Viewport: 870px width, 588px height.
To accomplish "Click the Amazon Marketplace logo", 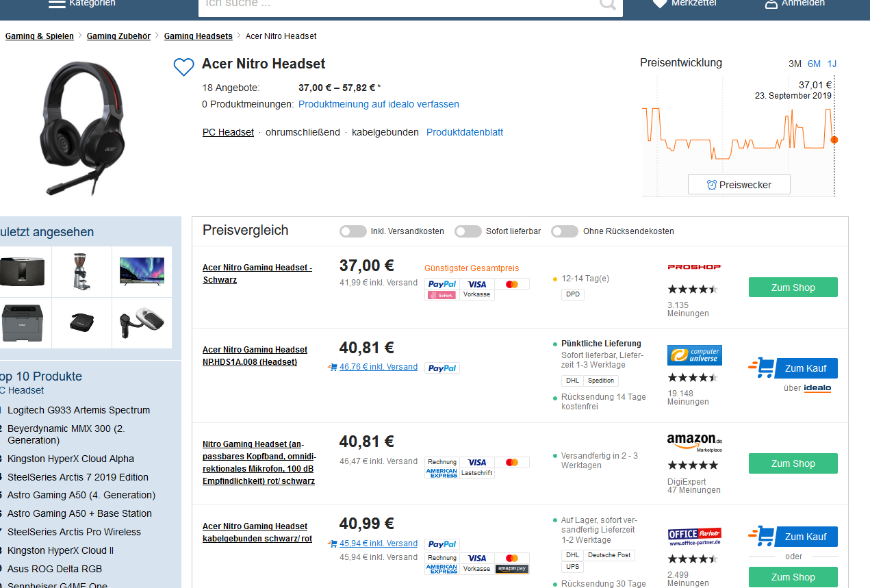I will click(x=694, y=442).
